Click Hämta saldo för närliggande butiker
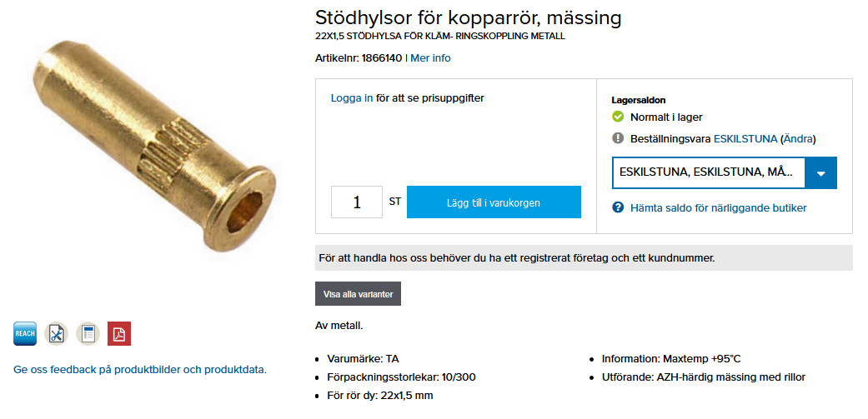868x419 pixels. [718, 208]
